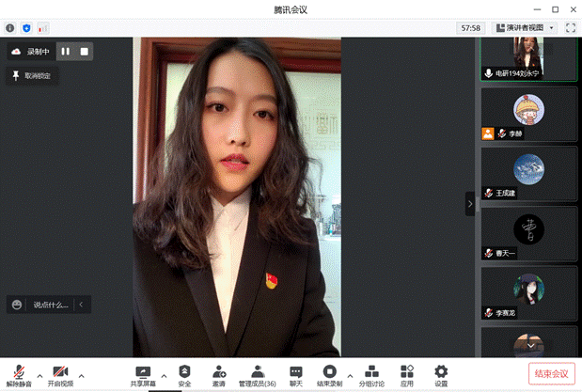The image size is (582, 392).
Task: Click End Recording (结束录制) icon
Action: [x=329, y=373]
